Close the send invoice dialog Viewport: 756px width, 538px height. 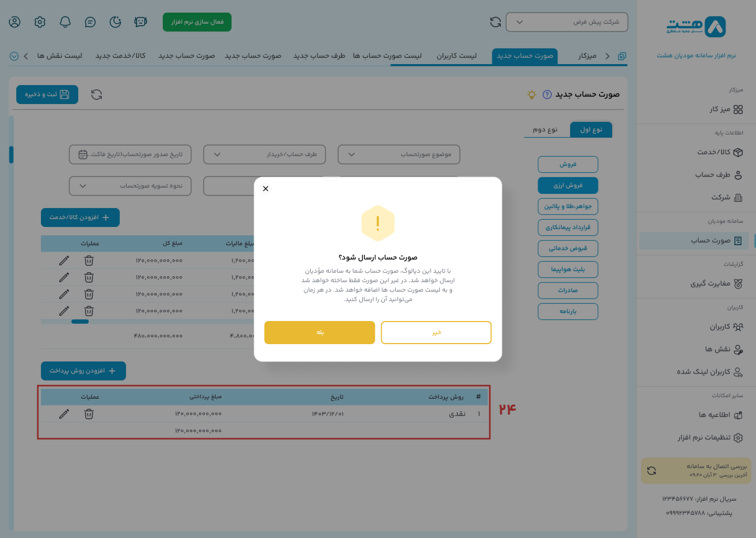[266, 188]
